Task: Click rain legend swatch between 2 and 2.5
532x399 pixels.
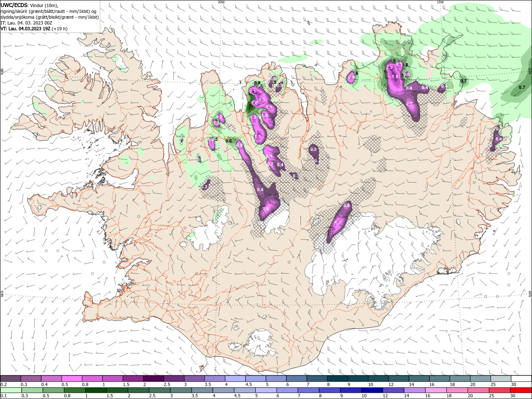Action: pos(138,390)
